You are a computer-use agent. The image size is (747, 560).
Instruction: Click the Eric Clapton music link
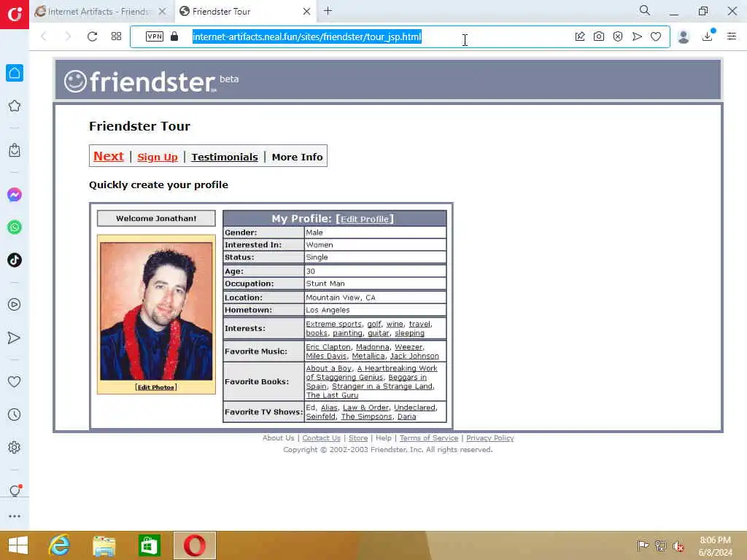328,347
